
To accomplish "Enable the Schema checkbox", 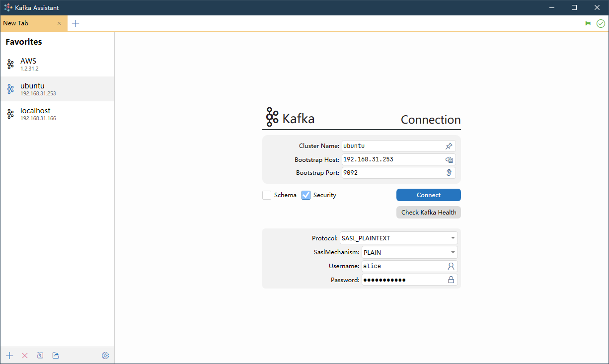I will click(x=267, y=195).
